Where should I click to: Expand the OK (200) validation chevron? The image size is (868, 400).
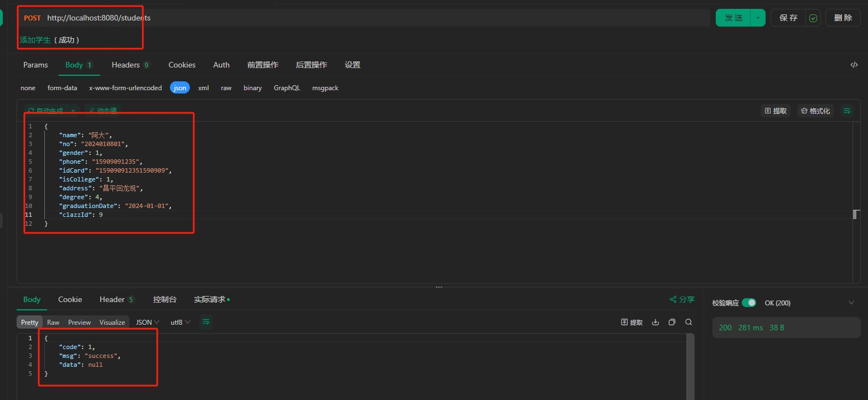coord(851,303)
